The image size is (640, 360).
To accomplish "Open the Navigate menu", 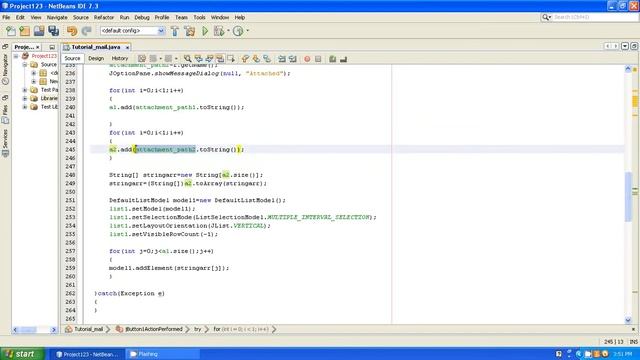I will pos(57,18).
